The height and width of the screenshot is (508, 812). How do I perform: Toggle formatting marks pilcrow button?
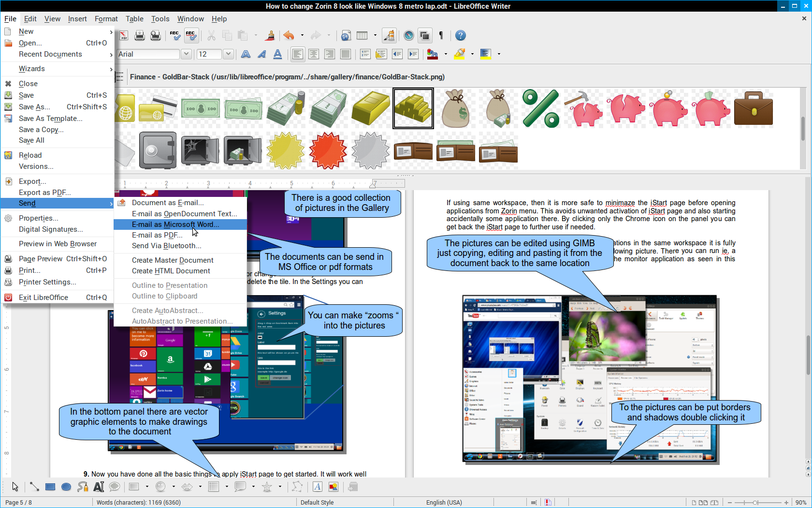click(441, 36)
